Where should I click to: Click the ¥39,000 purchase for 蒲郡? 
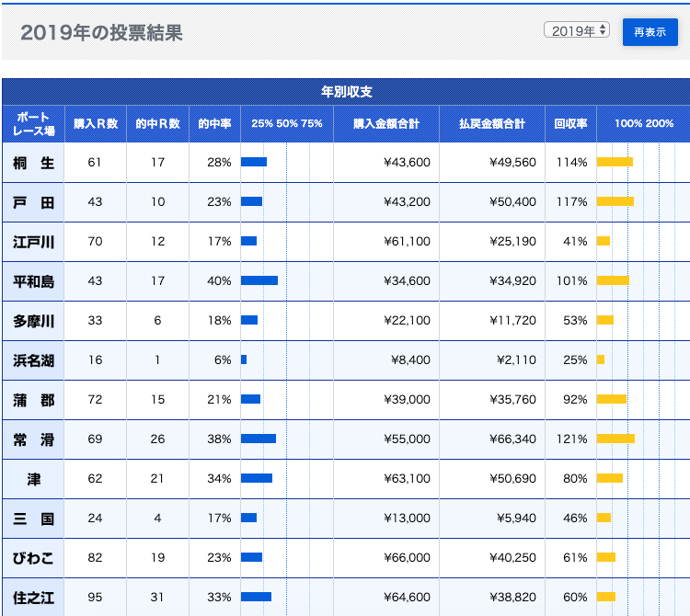(407, 400)
